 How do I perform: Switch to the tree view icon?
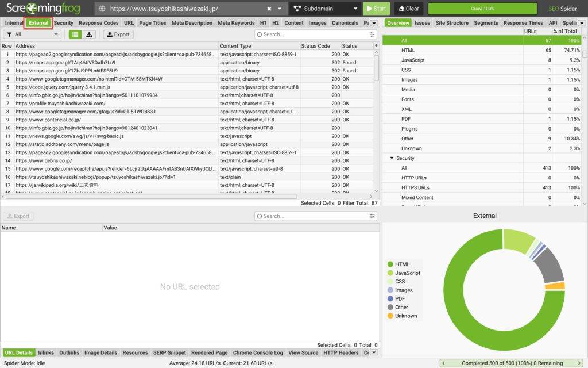[x=89, y=34]
